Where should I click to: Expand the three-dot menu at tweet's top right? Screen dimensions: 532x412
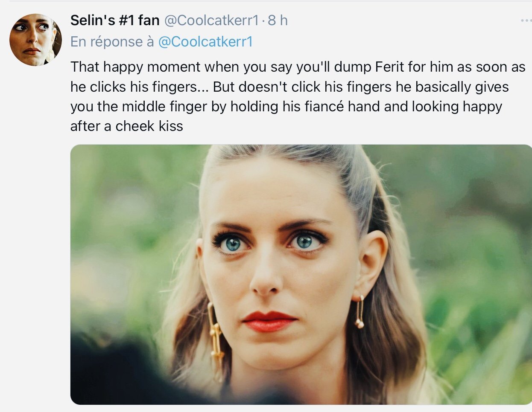(526, 20)
